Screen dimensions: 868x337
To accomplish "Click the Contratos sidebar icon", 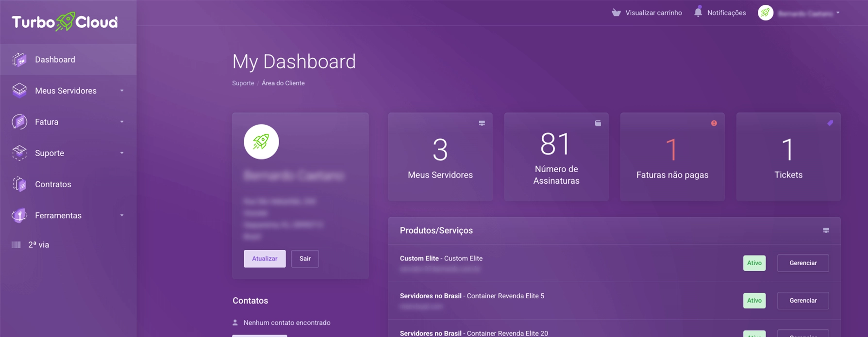I will [x=19, y=184].
